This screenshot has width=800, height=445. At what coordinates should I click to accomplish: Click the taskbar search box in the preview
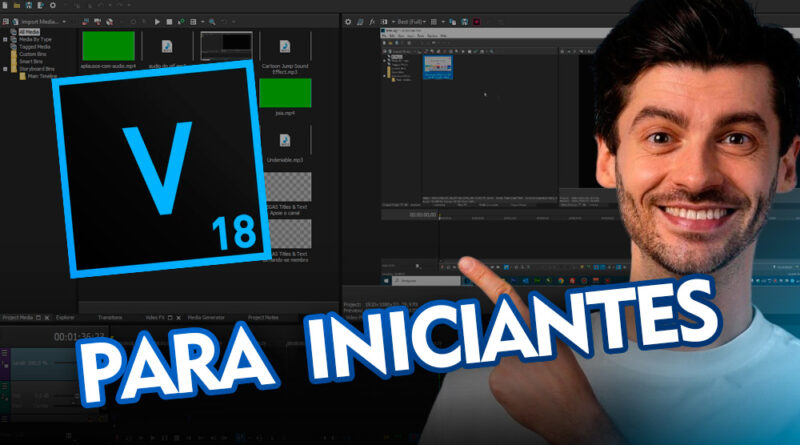pyautogui.click(x=426, y=281)
